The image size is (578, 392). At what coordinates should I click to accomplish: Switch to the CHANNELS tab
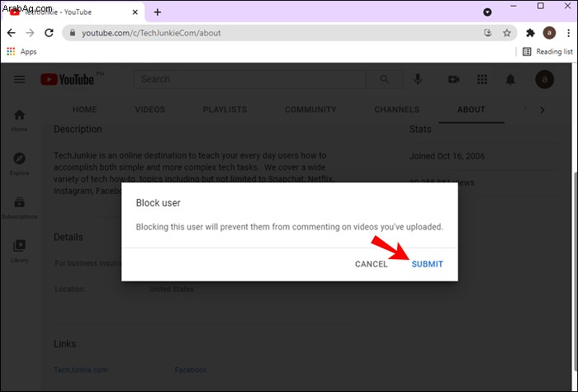tap(396, 110)
